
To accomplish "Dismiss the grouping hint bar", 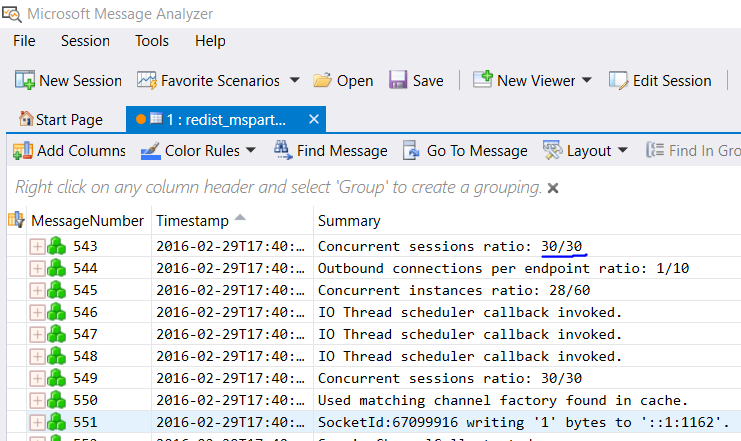I will click(x=553, y=188).
